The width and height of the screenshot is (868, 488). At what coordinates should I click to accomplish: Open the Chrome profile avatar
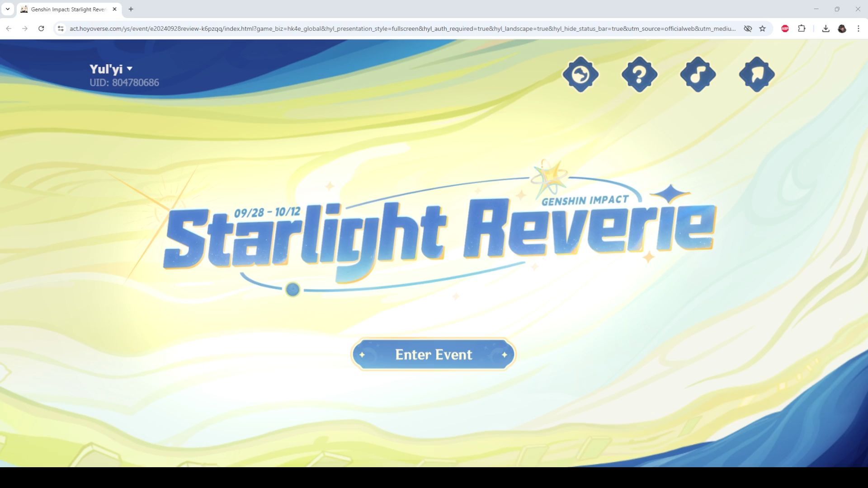coord(842,28)
